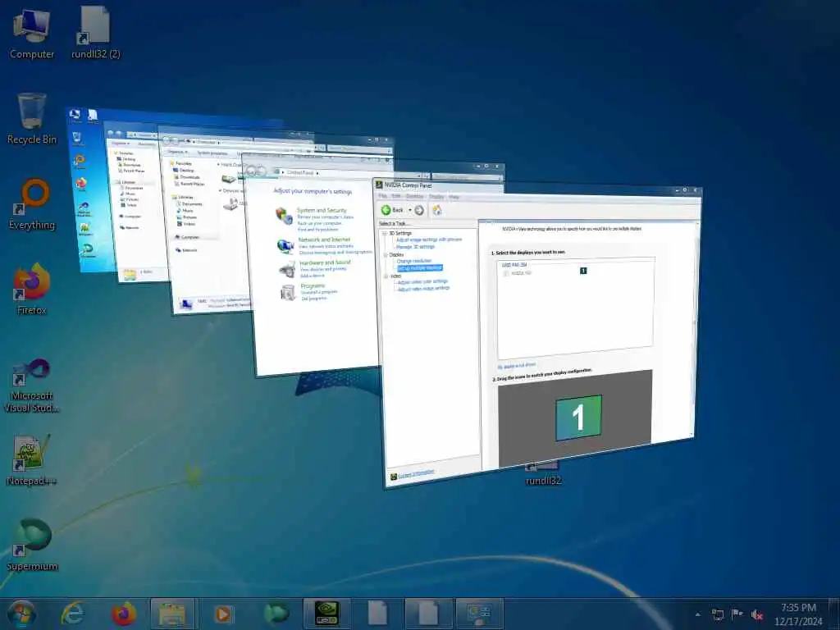
Task: Open Windows Explorer from the taskbar
Action: [172, 614]
